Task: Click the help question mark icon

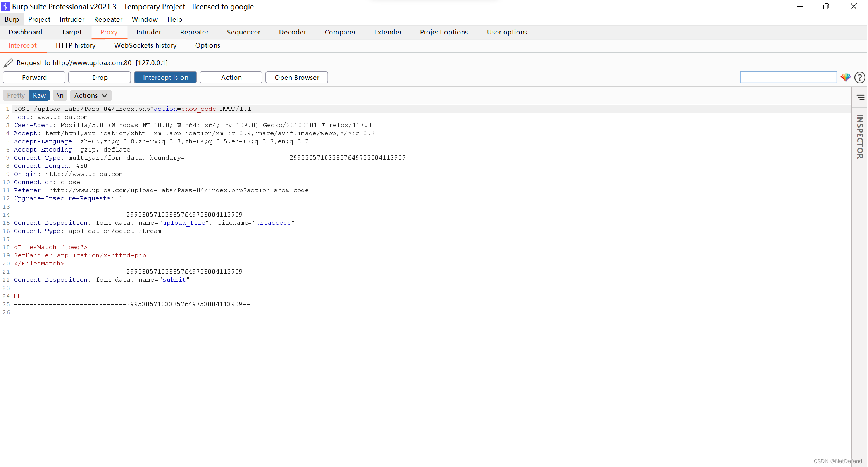Action: 859,78
